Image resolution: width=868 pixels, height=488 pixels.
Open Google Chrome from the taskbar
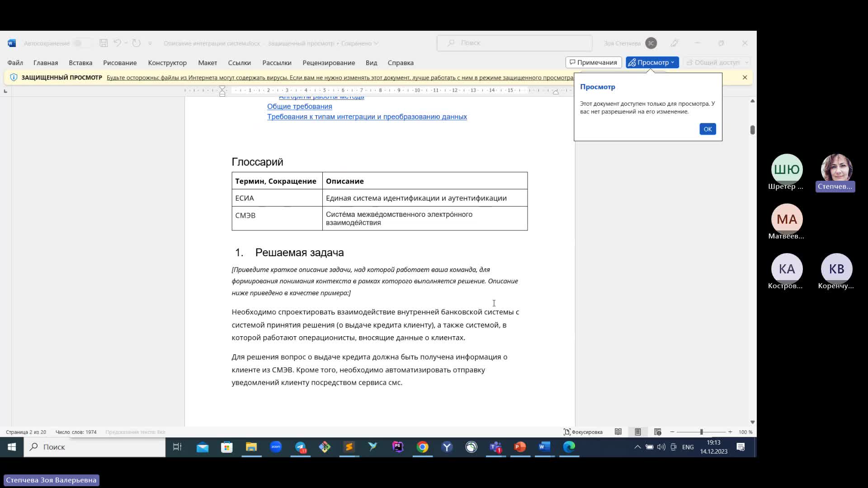point(422,447)
